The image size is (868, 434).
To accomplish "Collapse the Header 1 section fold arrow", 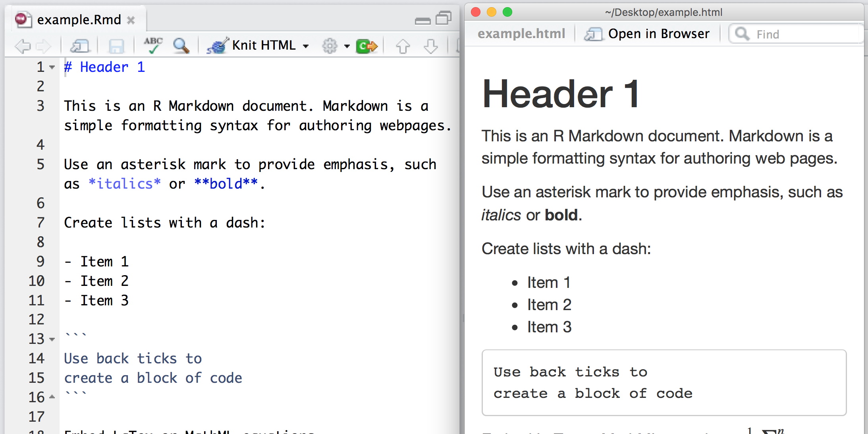I will coord(52,68).
